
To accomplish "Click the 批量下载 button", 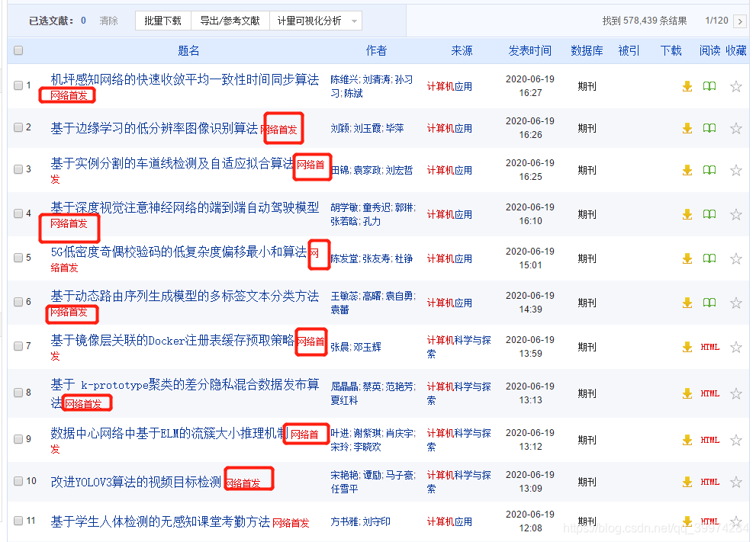I will [x=163, y=21].
